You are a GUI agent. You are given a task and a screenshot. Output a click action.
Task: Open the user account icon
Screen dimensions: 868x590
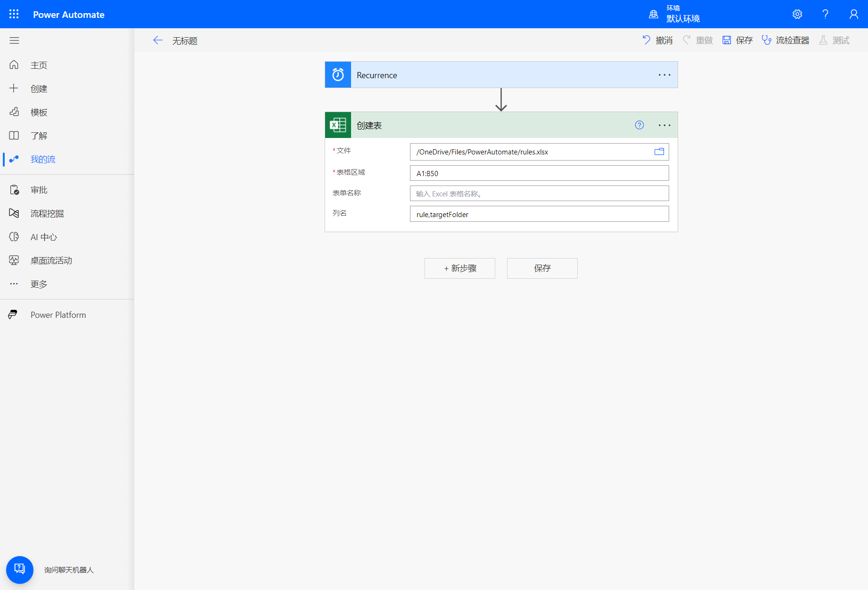pos(853,14)
